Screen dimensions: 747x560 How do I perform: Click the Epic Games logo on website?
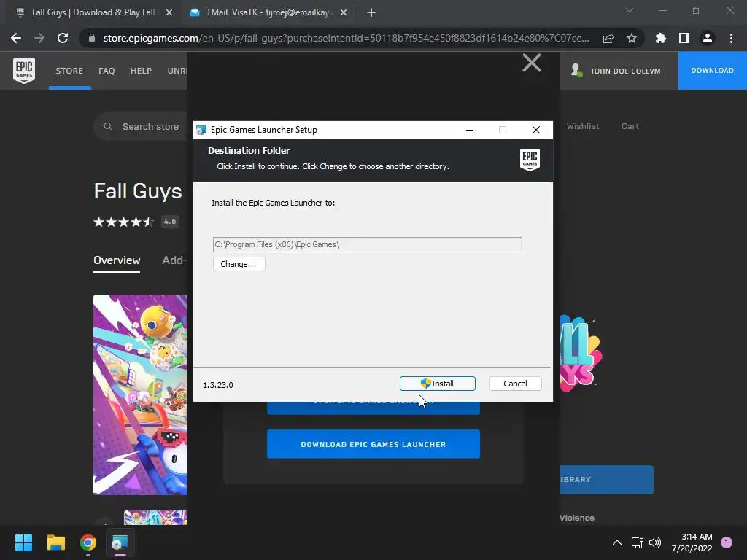[24, 71]
